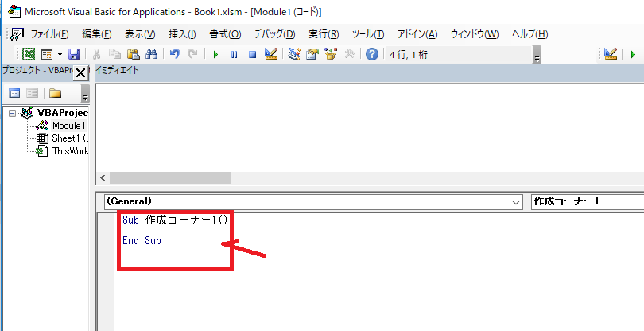Toggle Design Mode icon next to Reset
The width and height of the screenshot is (644, 331).
click(x=271, y=54)
